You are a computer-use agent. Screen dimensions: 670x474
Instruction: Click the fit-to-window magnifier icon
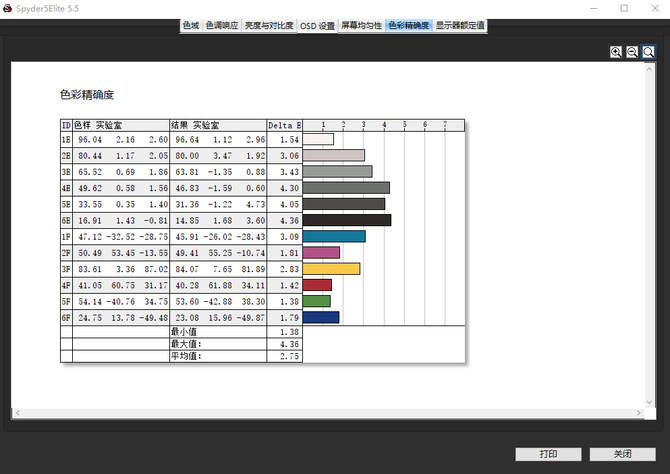(x=648, y=51)
